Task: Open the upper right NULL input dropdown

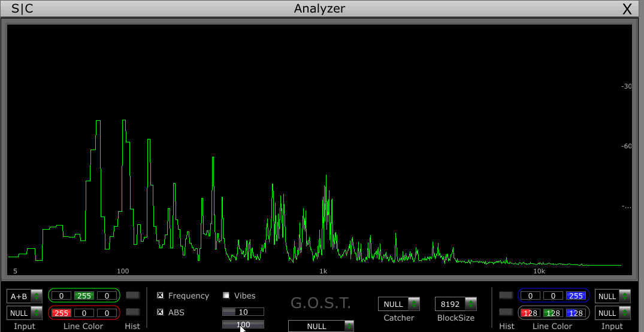Action: [x=612, y=296]
